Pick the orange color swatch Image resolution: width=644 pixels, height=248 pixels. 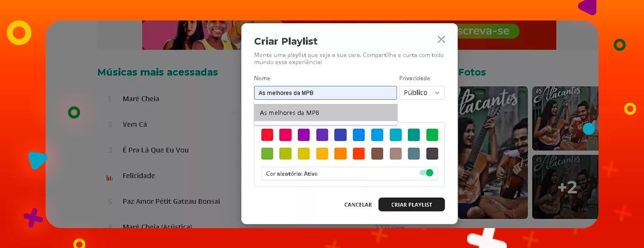click(x=340, y=154)
